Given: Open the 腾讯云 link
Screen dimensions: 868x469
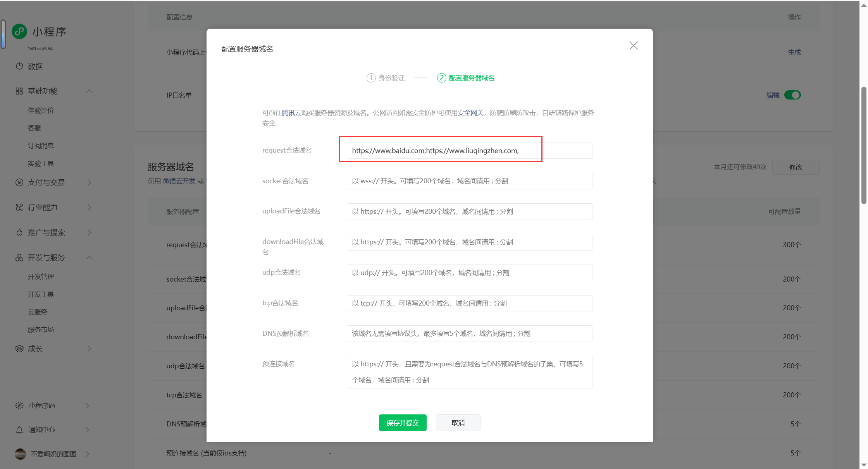Looking at the screenshot, I should [291, 113].
